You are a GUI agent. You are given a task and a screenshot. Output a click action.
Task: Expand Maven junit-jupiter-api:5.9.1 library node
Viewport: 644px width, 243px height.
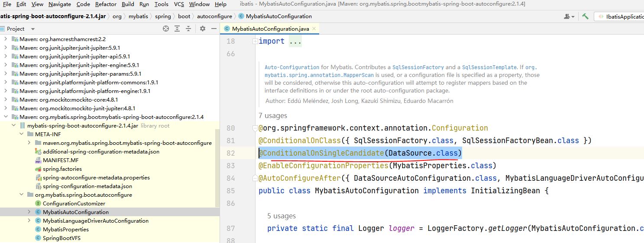pyautogui.click(x=6, y=56)
